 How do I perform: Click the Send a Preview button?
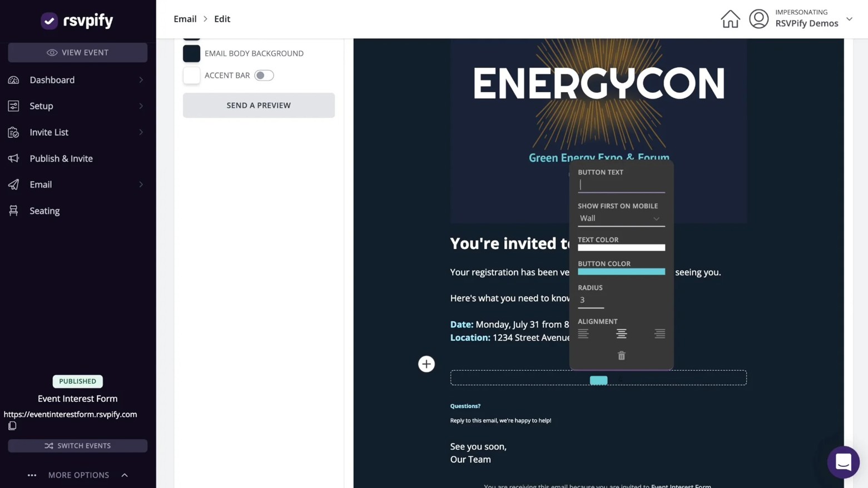point(259,105)
